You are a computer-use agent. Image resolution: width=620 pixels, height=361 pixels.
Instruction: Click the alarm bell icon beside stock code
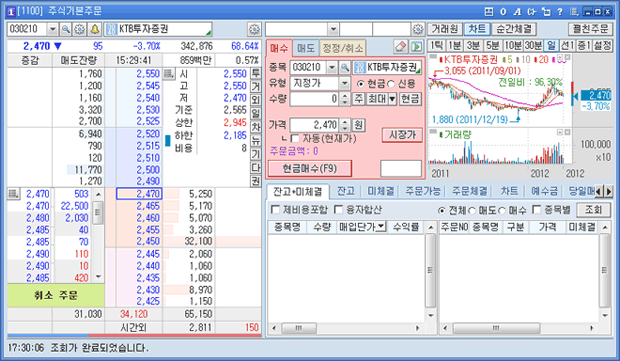95,29
